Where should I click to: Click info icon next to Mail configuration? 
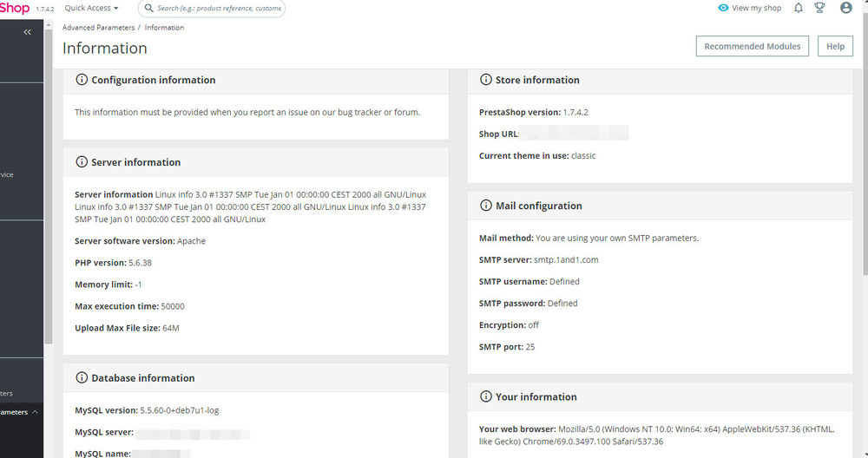coord(486,206)
